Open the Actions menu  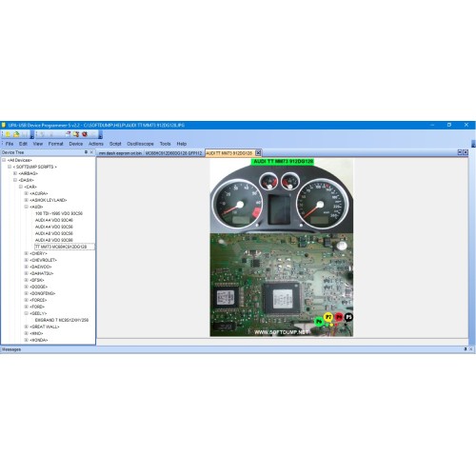[96, 144]
